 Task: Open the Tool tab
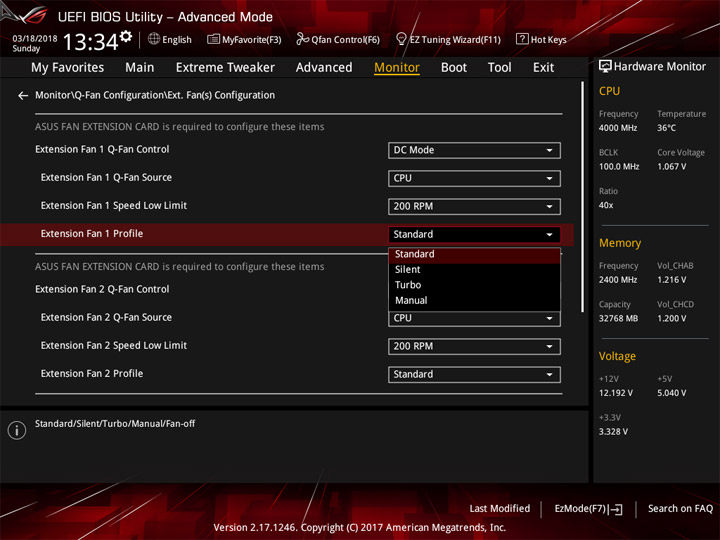[499, 68]
